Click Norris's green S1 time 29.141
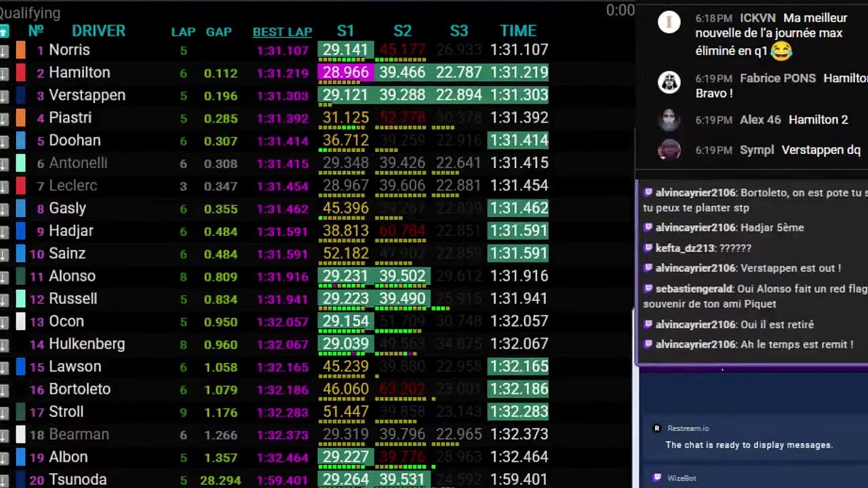868x488 pixels. [345, 50]
